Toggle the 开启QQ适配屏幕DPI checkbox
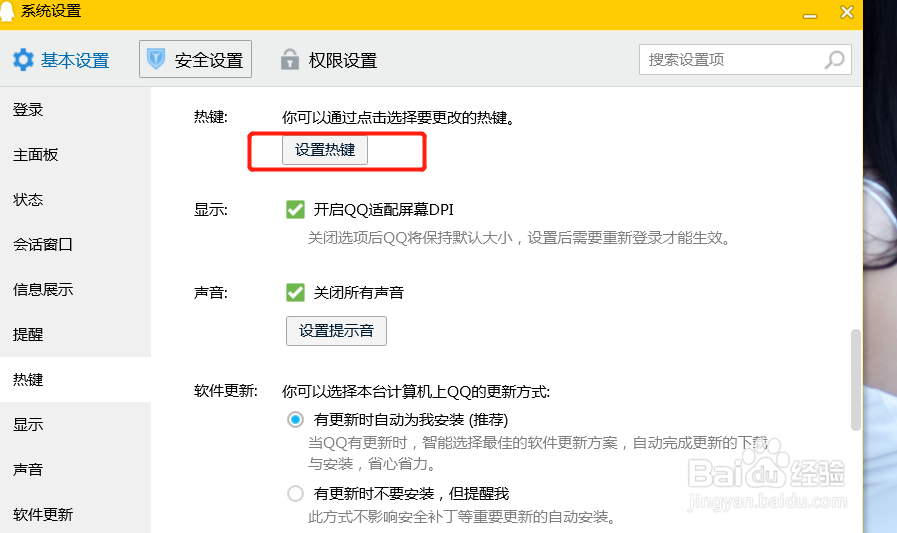 pos(295,210)
